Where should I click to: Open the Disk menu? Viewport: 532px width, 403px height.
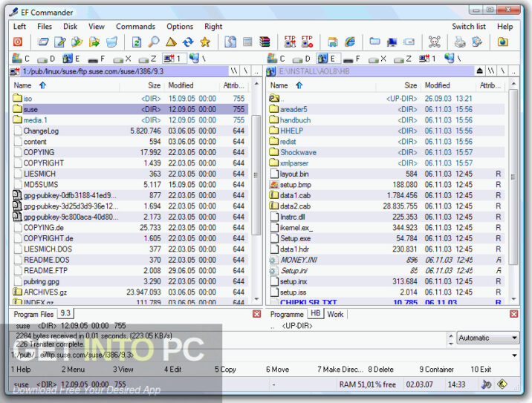71,27
